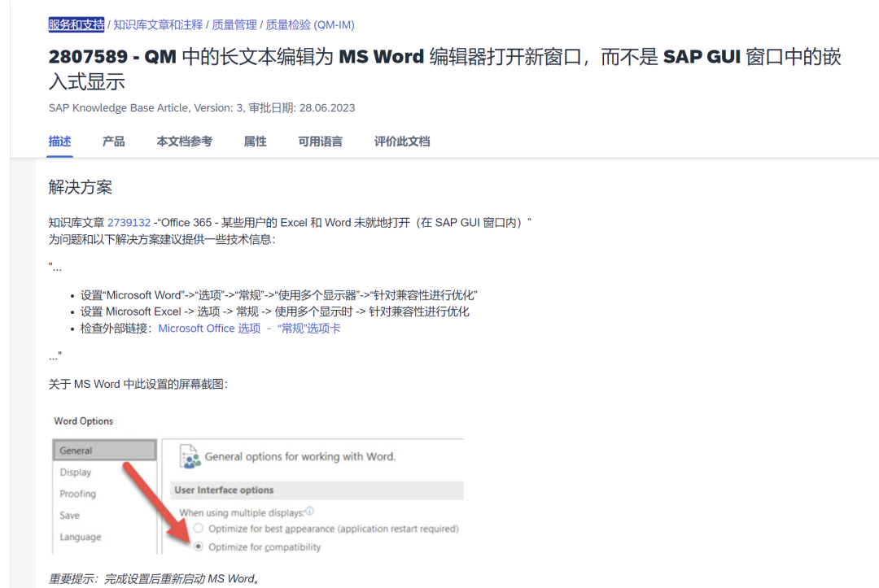Click the text 关于 MS Word 中此设置的屏幕截图

(138, 384)
